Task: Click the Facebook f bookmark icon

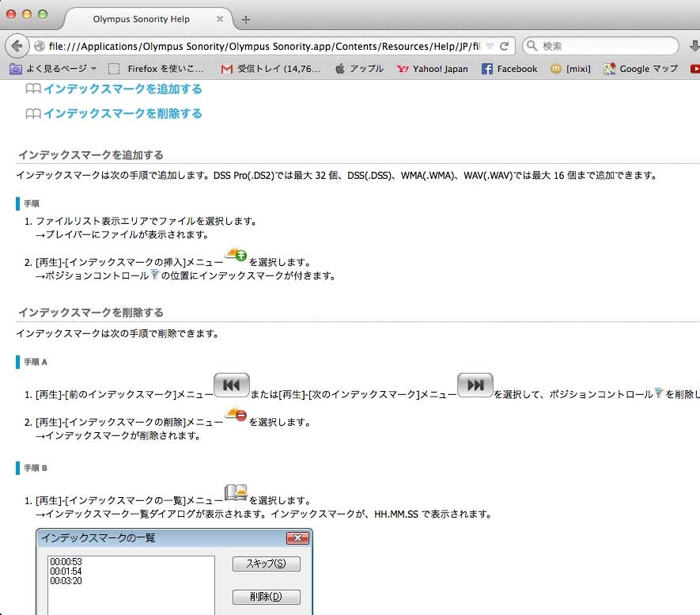Action: [x=487, y=69]
